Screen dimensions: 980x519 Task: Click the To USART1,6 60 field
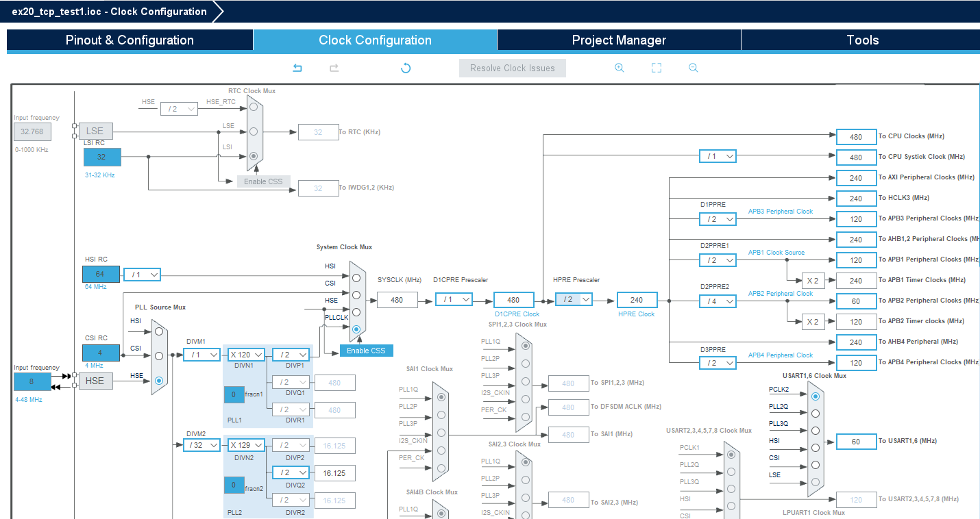point(857,442)
